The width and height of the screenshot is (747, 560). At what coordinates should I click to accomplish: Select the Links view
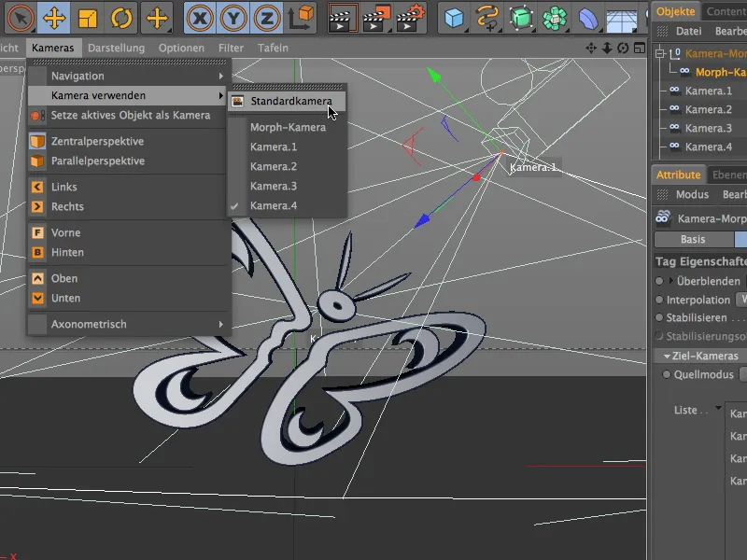129,188
